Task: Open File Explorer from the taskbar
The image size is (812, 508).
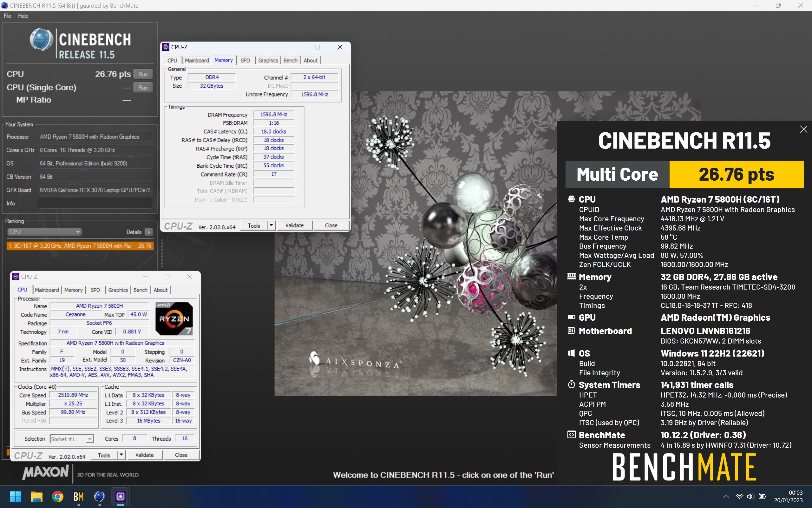Action: [x=36, y=496]
